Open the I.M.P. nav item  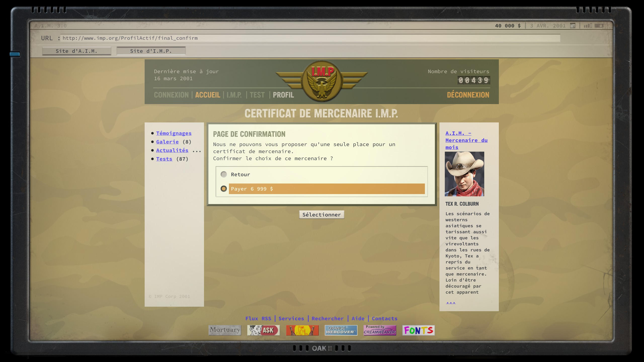[234, 95]
